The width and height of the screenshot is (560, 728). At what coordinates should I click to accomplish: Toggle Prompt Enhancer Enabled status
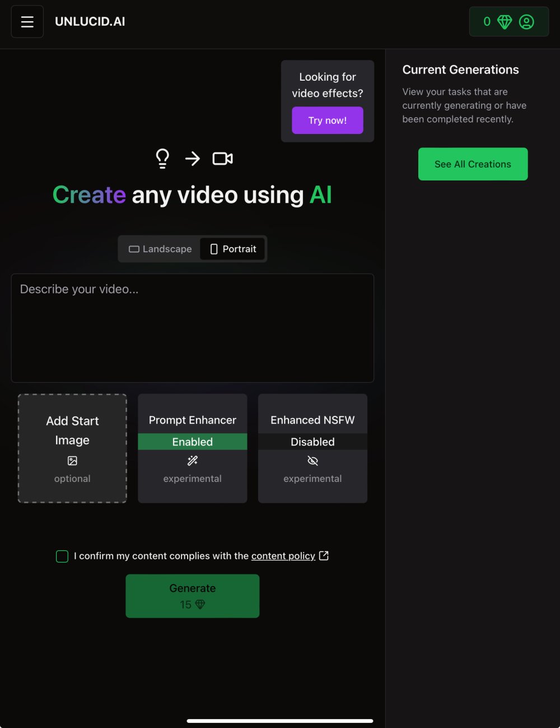coord(192,442)
